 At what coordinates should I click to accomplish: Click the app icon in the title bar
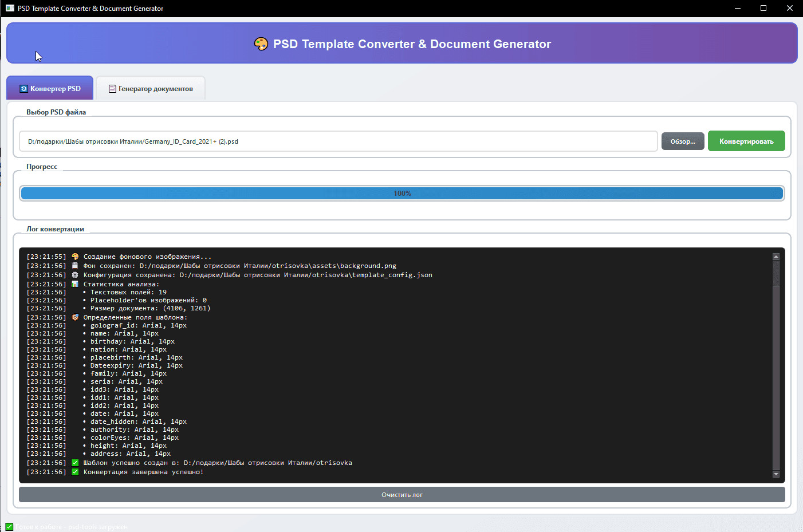(x=10, y=8)
